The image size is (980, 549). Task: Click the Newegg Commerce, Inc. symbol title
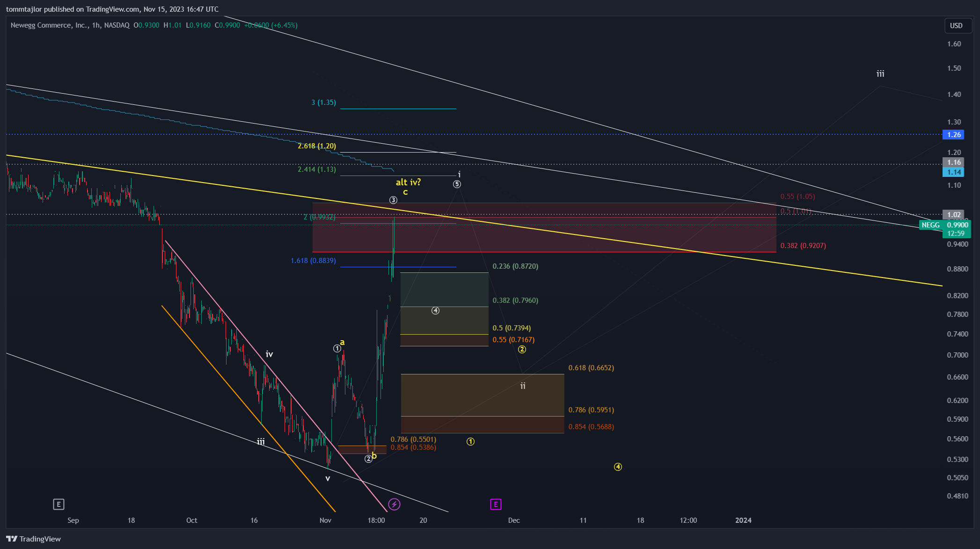coord(49,25)
